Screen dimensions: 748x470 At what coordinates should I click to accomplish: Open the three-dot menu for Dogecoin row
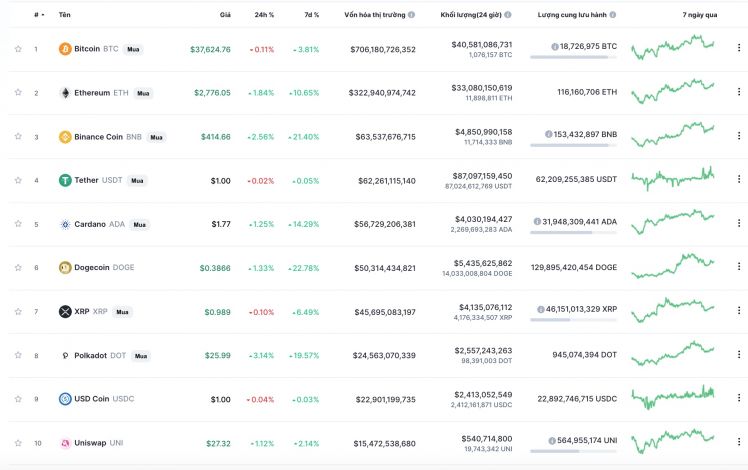(739, 266)
